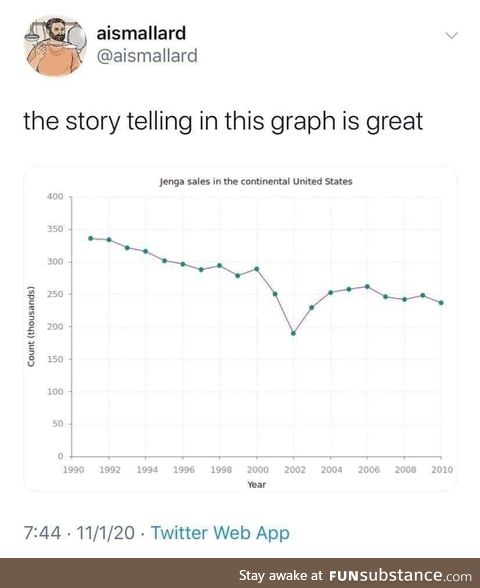Expand the tweet options chevron
480x588 pixels.
(452, 36)
